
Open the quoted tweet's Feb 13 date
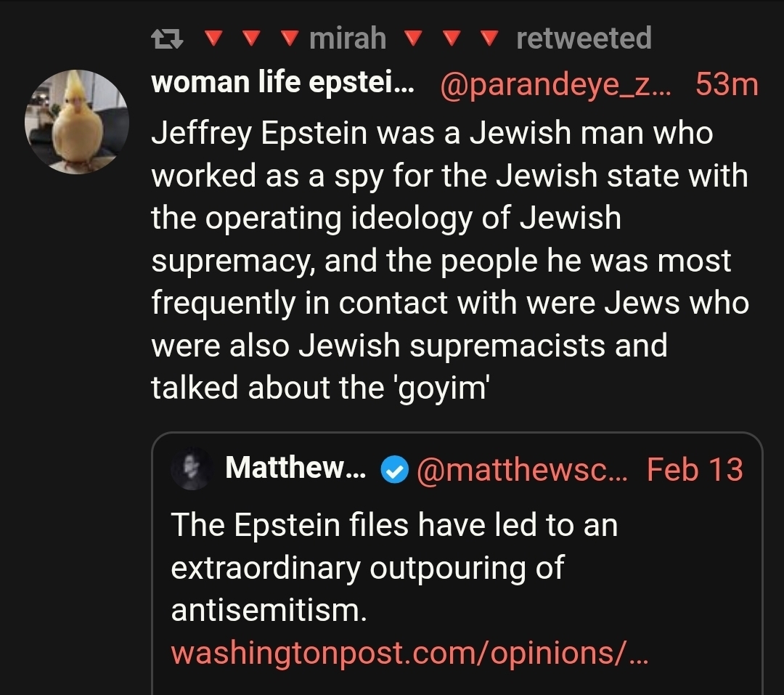click(694, 470)
